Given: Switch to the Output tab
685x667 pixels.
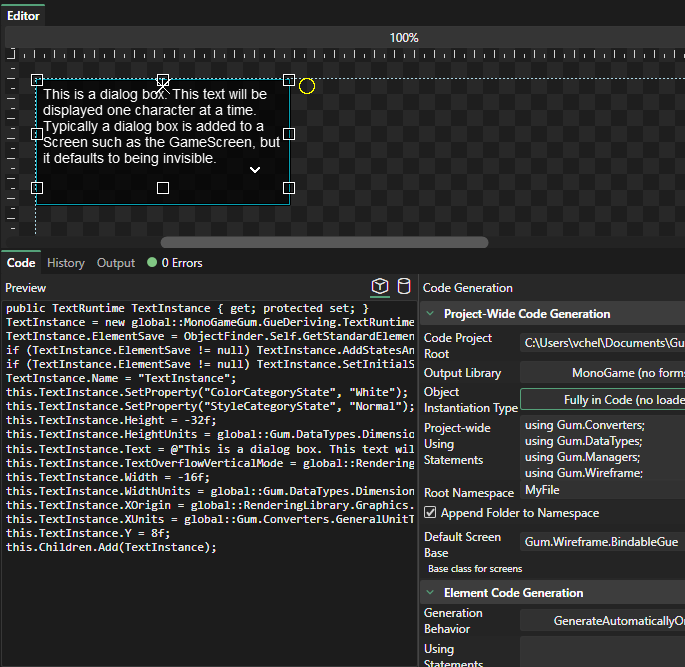Looking at the screenshot, I should 116,263.
